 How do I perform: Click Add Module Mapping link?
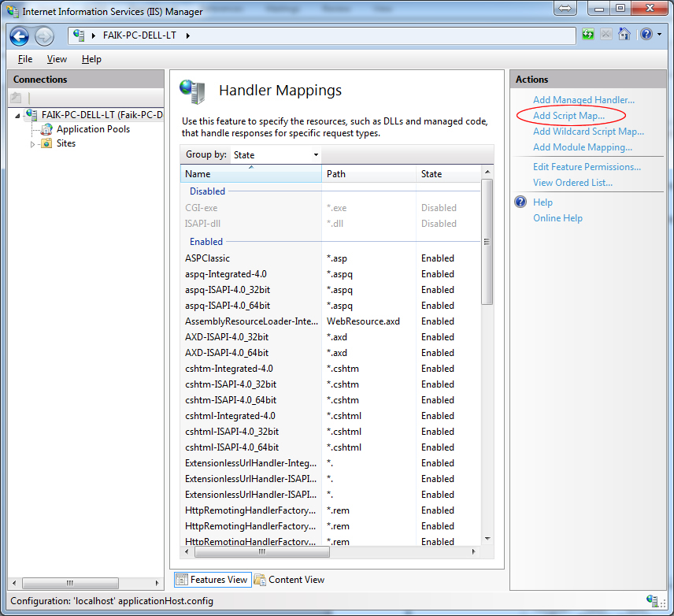coord(583,147)
